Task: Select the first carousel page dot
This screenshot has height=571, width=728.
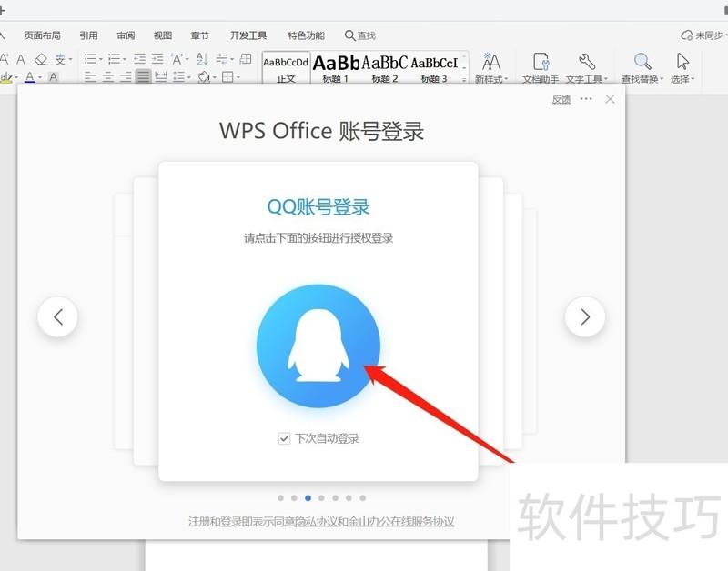Action: tap(280, 497)
